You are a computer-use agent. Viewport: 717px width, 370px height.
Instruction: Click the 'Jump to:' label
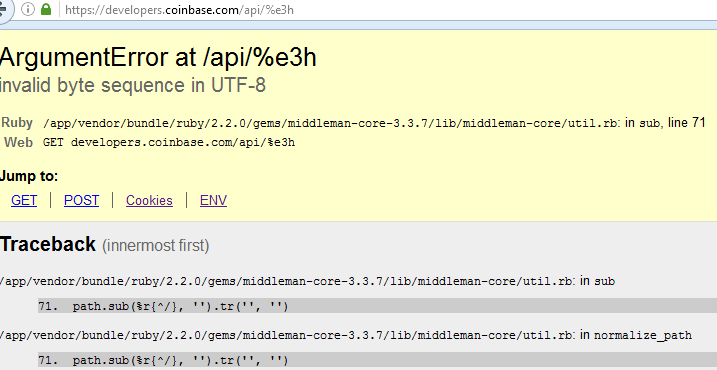pyautogui.click(x=29, y=176)
